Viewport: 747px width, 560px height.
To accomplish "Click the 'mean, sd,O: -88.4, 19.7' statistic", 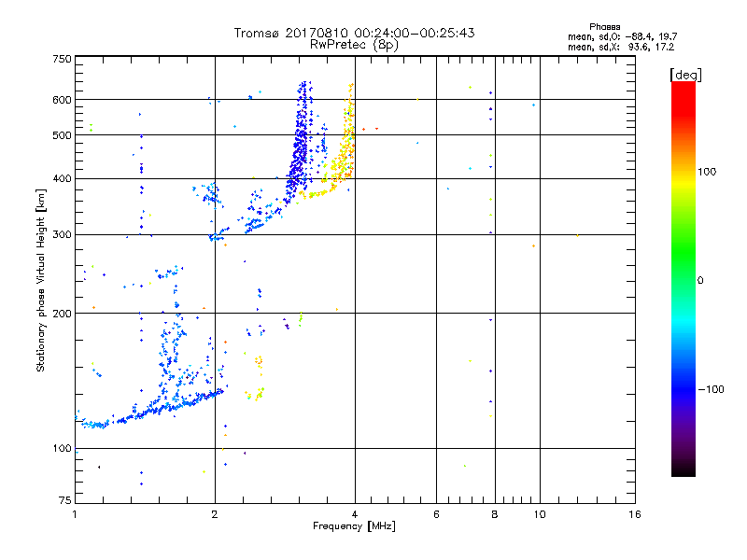I will coord(622,36).
